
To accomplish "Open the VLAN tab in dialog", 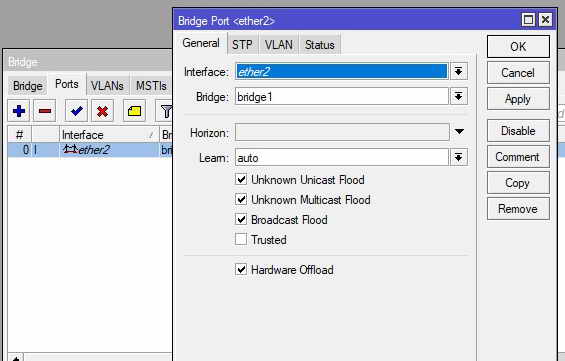I will pos(279,45).
